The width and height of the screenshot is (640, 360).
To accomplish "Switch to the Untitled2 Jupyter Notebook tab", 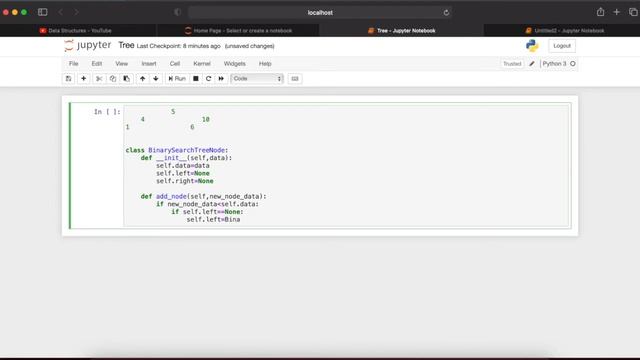I will [x=562, y=31].
